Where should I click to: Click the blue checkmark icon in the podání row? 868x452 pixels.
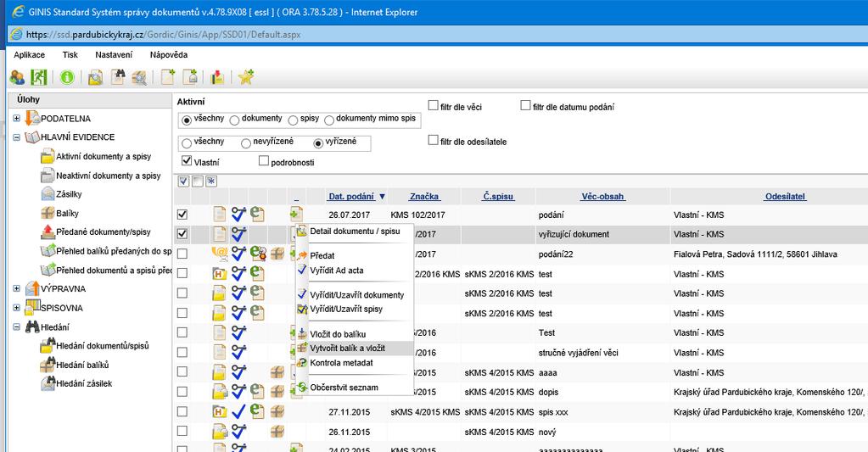pyautogui.click(x=238, y=214)
